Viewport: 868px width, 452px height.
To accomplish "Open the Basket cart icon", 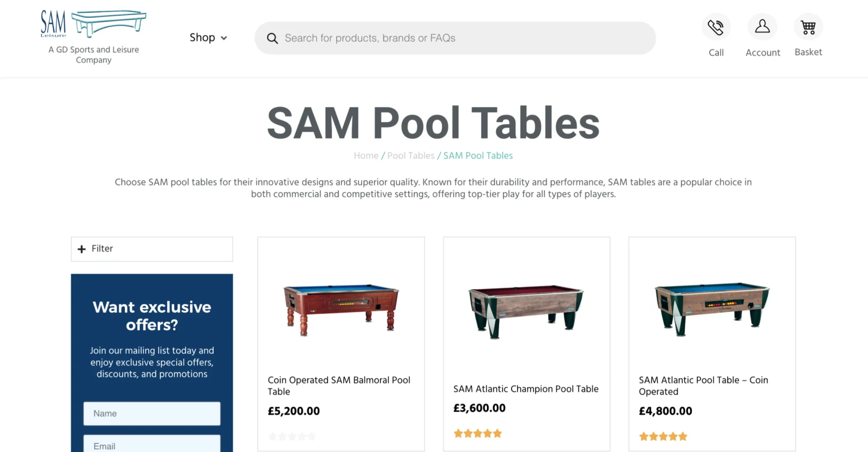I will coord(808,27).
